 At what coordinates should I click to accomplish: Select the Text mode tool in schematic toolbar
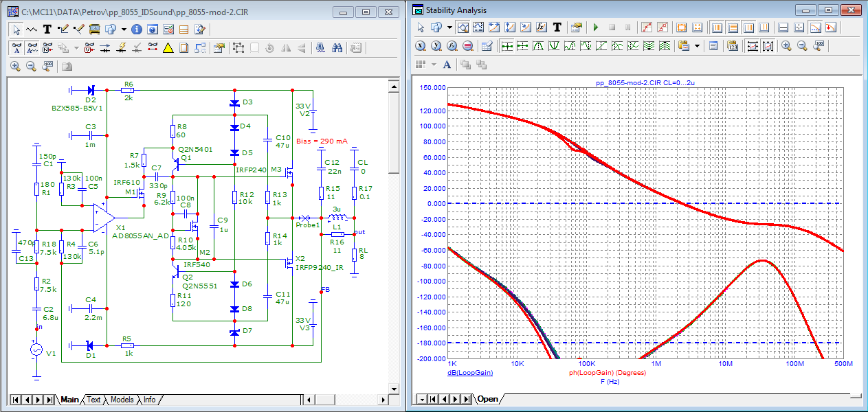click(x=47, y=30)
